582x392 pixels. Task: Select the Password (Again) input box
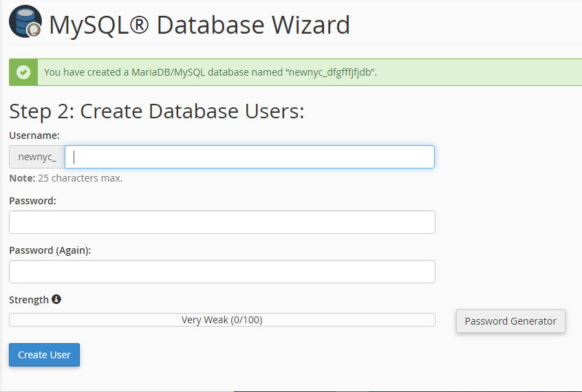coord(222,272)
